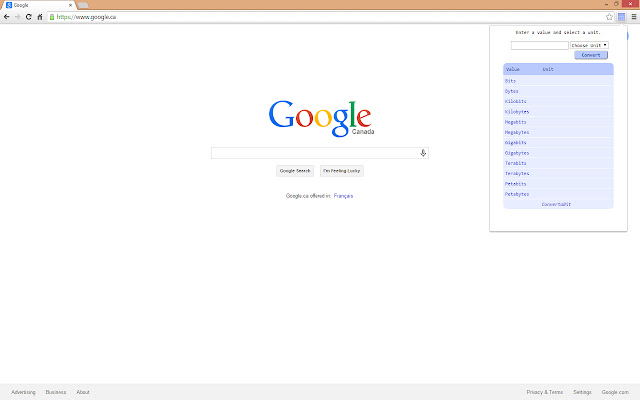
Task: Select the Petabits row
Action: click(x=558, y=184)
